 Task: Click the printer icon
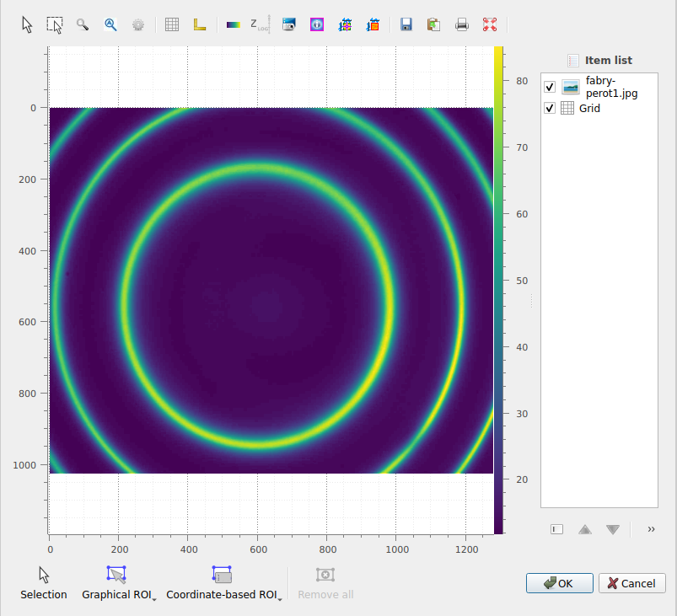click(462, 24)
